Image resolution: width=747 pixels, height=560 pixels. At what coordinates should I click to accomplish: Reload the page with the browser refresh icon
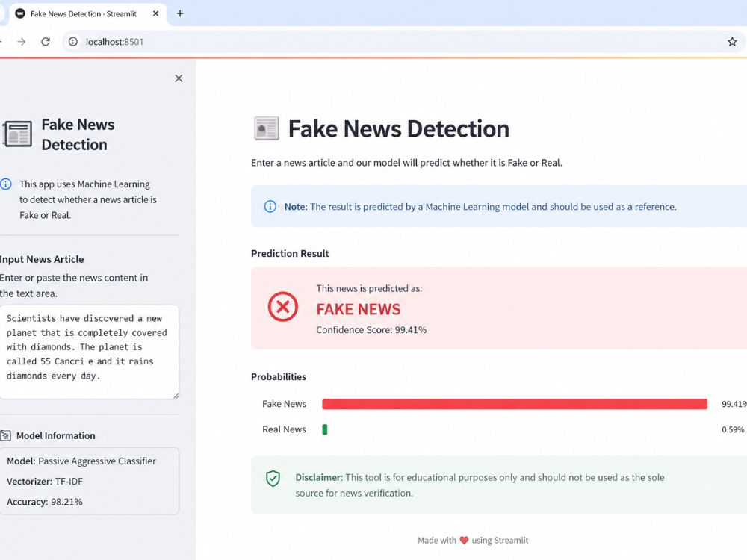46,41
